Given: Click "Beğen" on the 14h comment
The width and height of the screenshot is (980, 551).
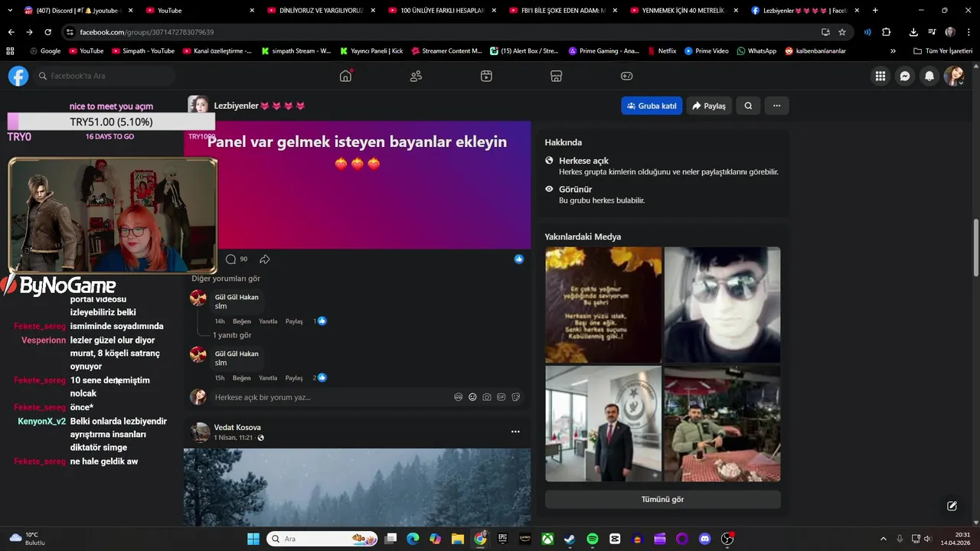Looking at the screenshot, I should tap(242, 321).
